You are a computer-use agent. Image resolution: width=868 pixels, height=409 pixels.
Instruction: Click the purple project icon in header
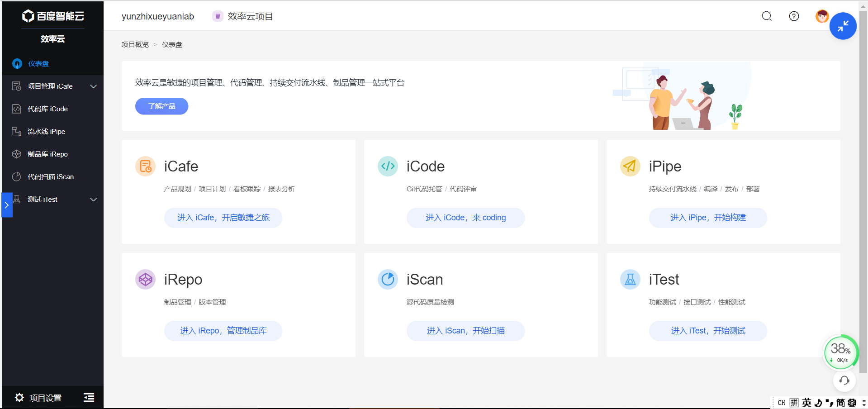coord(218,16)
